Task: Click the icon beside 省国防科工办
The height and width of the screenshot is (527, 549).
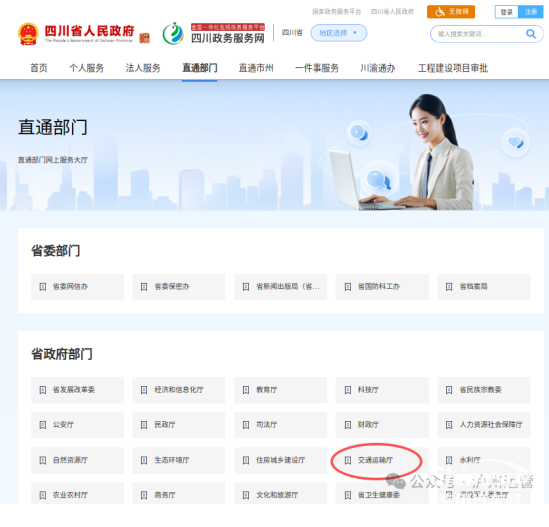Action: (x=348, y=287)
